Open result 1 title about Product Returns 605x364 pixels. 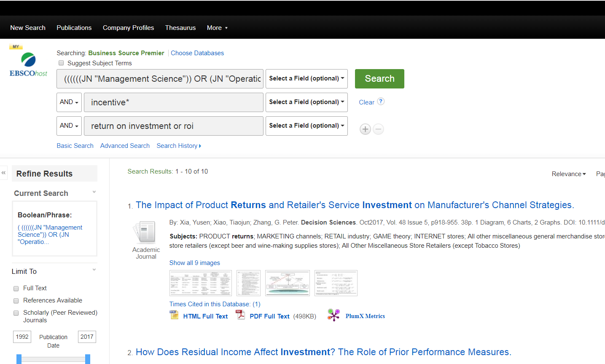(x=355, y=205)
